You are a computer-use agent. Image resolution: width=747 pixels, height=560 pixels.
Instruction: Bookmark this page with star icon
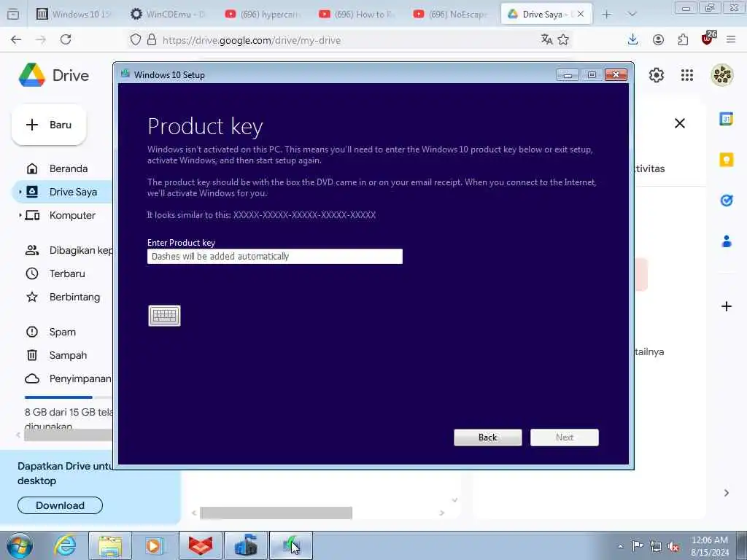tap(563, 39)
